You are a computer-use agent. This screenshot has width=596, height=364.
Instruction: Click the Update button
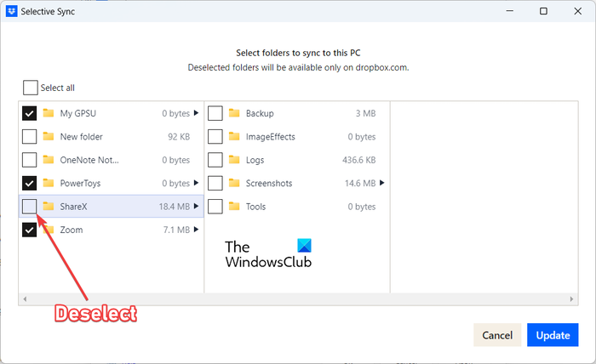coord(553,335)
